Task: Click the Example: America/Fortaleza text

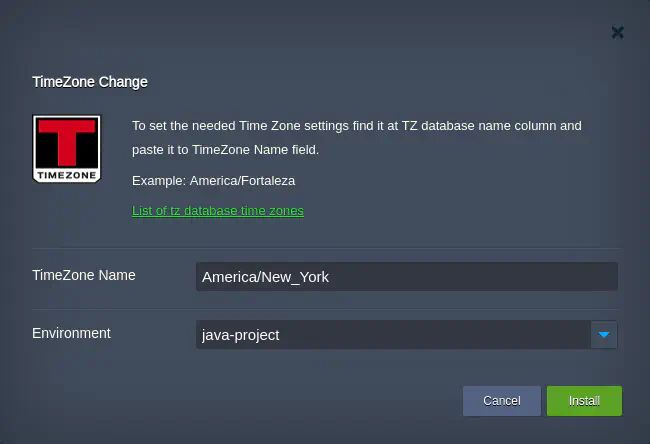Action: pyautogui.click(x=213, y=181)
